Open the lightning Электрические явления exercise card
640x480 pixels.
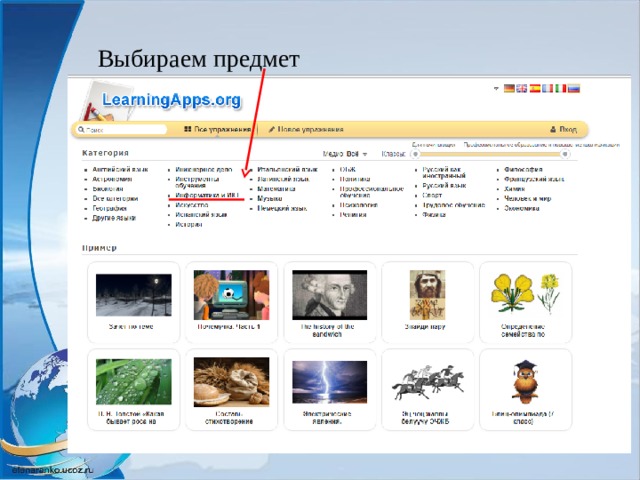(x=330, y=389)
